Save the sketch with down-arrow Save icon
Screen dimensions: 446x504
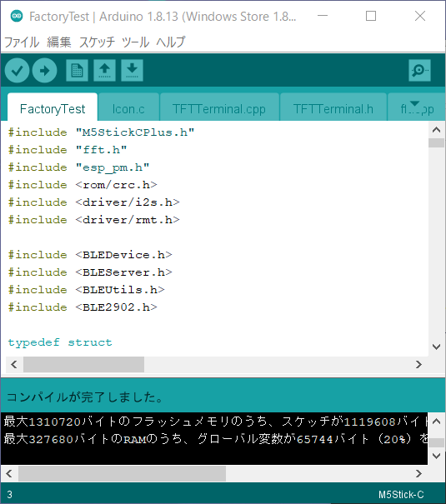133,70
